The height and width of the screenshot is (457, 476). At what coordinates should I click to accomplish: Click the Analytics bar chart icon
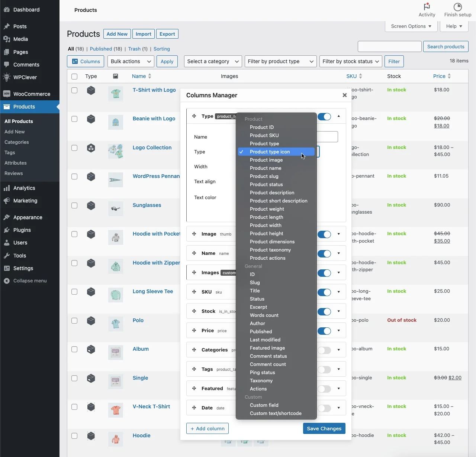coord(7,188)
